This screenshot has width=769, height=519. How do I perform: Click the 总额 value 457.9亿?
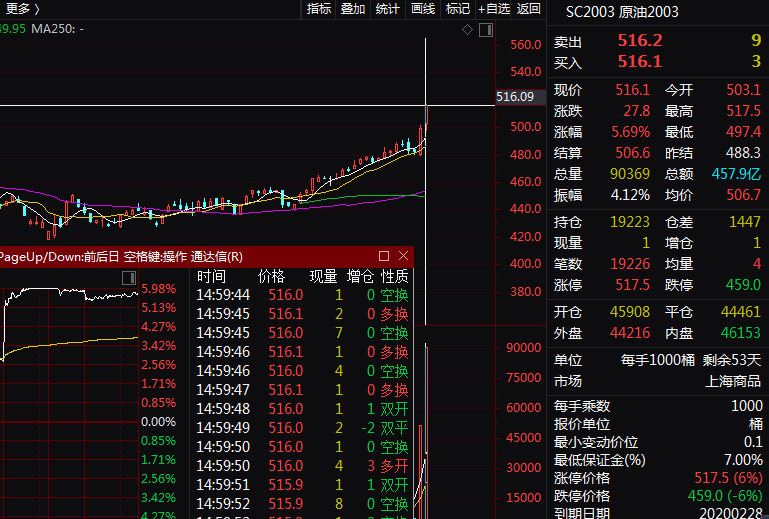(736, 174)
